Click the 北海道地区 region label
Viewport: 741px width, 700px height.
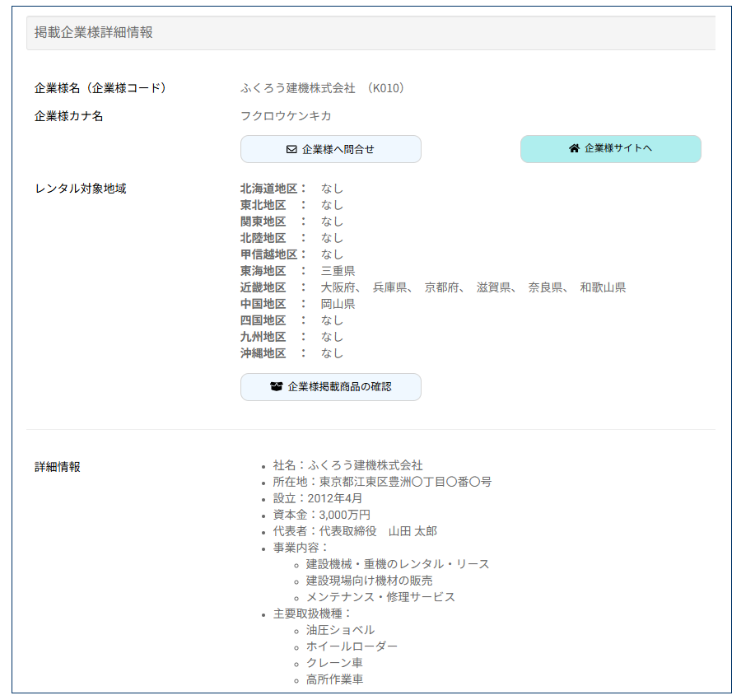pos(268,189)
